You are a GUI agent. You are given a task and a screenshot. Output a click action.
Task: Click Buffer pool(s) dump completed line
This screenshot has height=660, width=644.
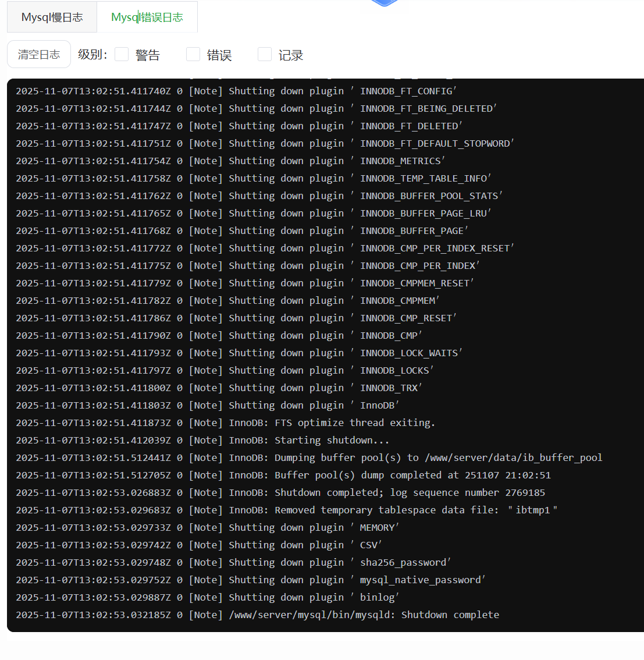click(x=283, y=476)
